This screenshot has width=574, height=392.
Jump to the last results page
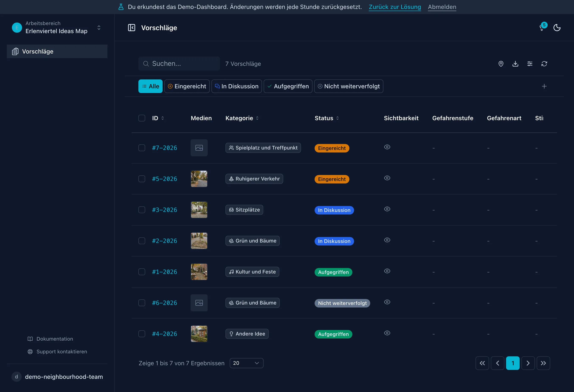pos(543,363)
